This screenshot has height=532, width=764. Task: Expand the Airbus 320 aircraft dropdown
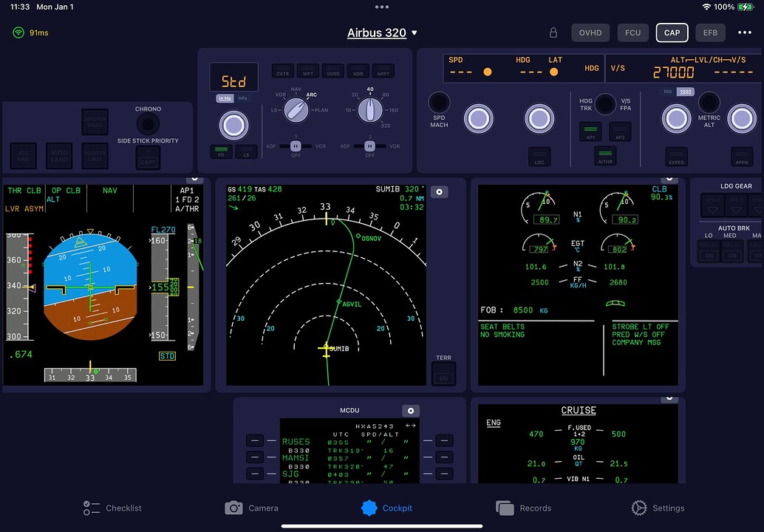pyautogui.click(x=383, y=33)
